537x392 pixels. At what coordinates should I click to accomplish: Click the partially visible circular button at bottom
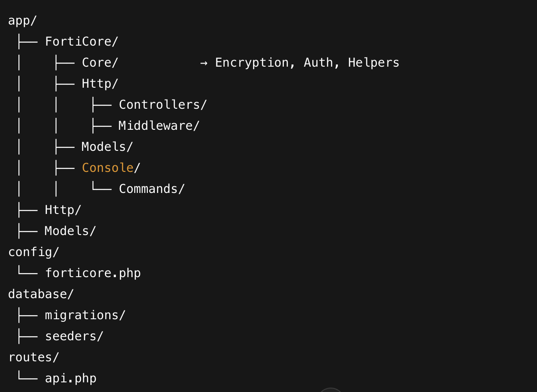330,390
